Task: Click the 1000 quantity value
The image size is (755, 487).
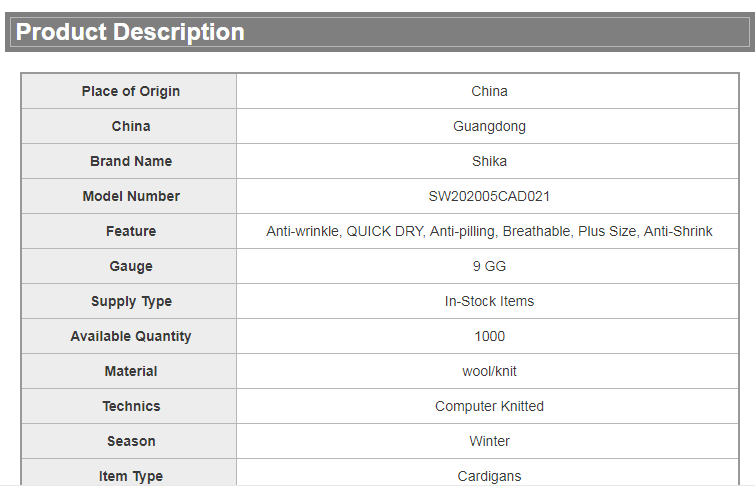Action: [489, 336]
